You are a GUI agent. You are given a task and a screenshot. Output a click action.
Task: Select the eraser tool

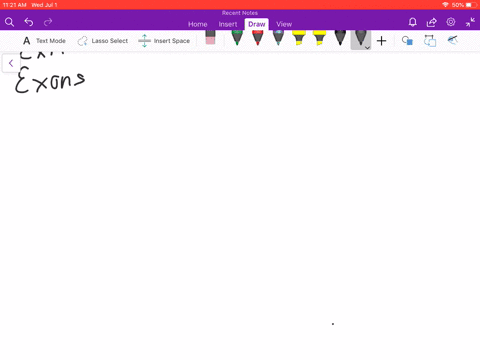click(x=210, y=37)
